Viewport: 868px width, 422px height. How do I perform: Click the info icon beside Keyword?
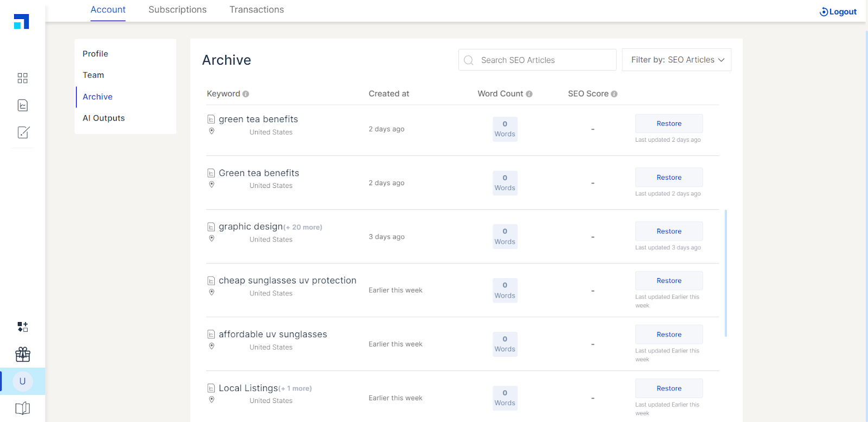(246, 94)
